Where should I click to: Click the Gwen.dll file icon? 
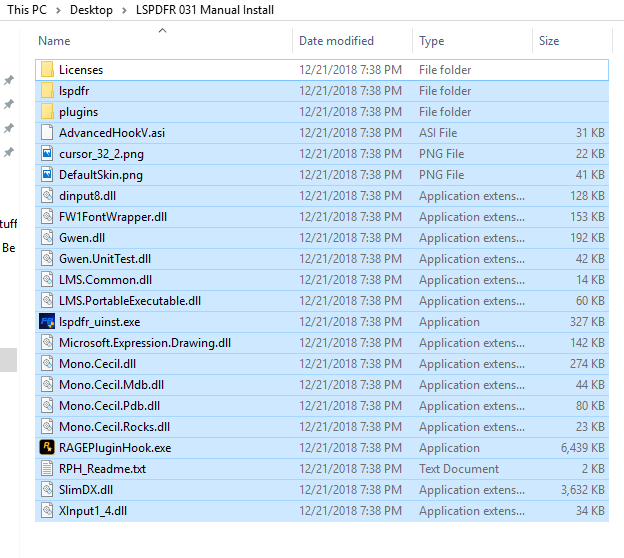pyautogui.click(x=47, y=238)
